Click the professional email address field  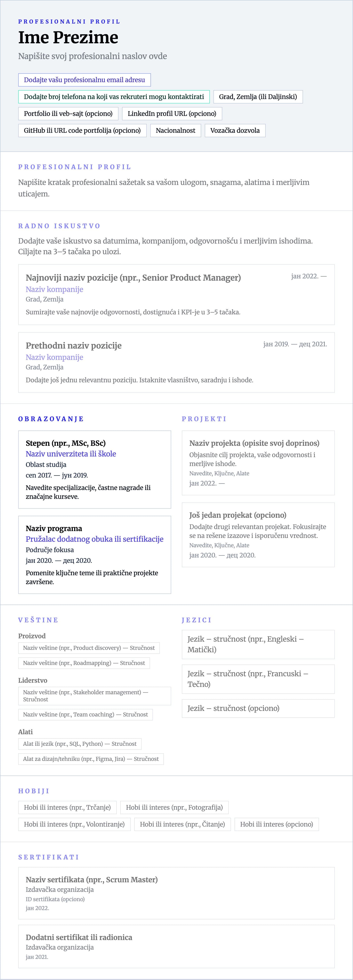[x=84, y=80]
